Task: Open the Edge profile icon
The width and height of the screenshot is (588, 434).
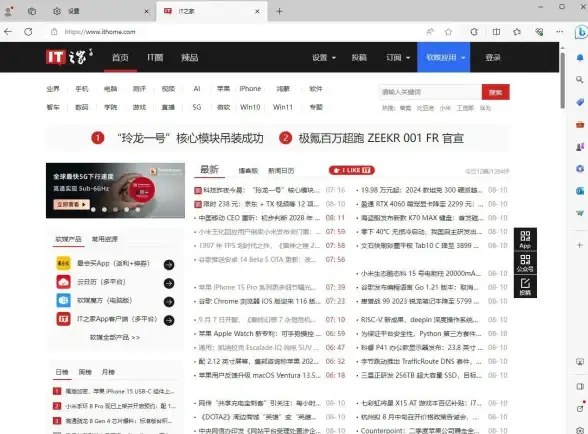Action: pos(9,11)
